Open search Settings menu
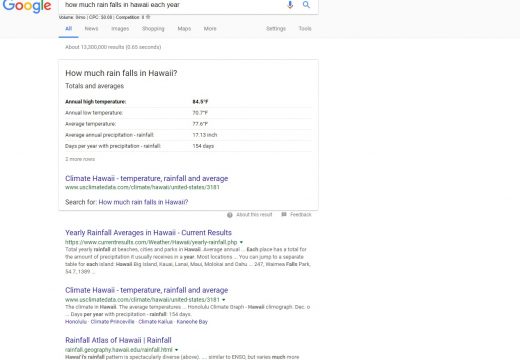The width and height of the screenshot is (520, 360). click(276, 29)
